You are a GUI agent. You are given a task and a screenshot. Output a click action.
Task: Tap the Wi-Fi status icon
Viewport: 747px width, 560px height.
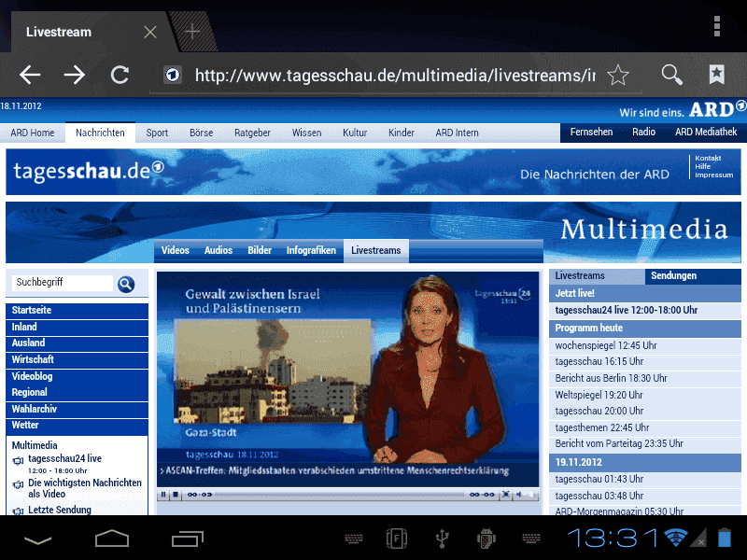676,539
